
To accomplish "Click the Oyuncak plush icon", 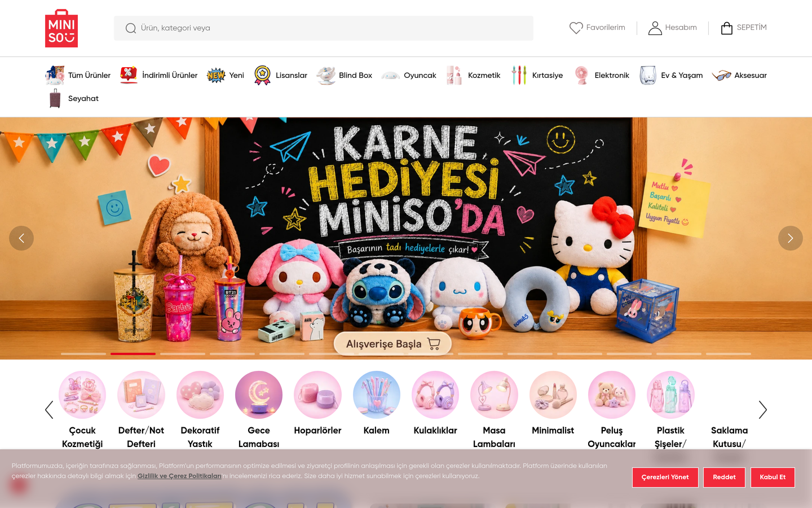I will tap(391, 76).
